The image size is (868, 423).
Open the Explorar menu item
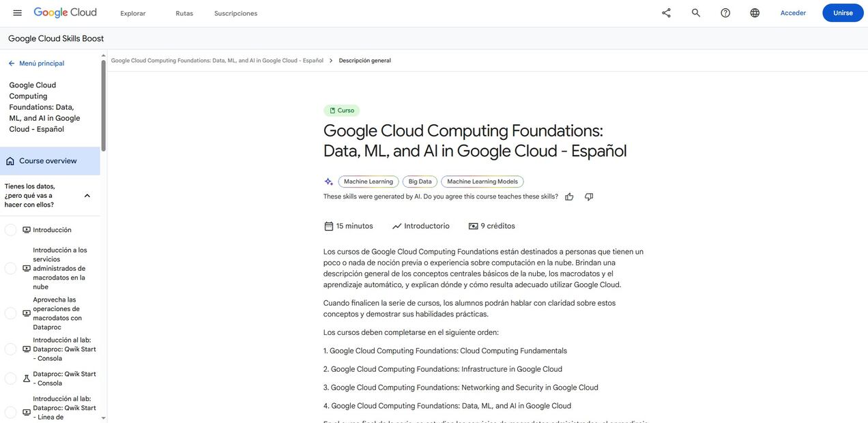pyautogui.click(x=133, y=14)
